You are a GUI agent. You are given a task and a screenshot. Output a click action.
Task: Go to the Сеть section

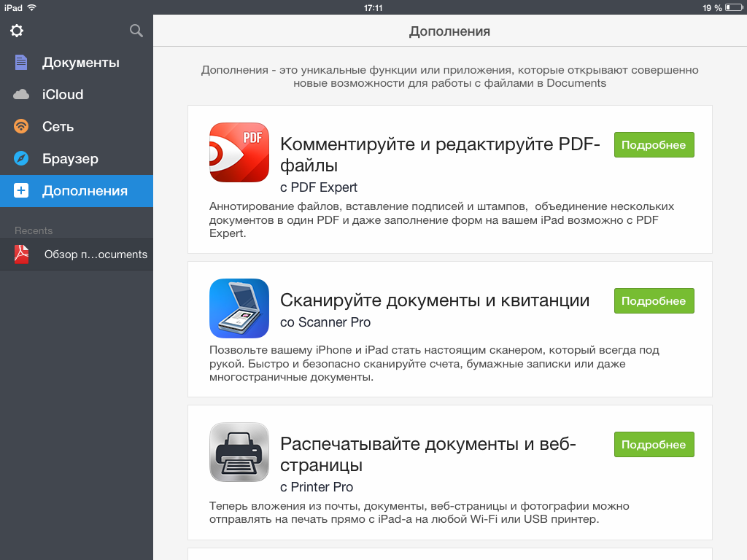[58, 127]
